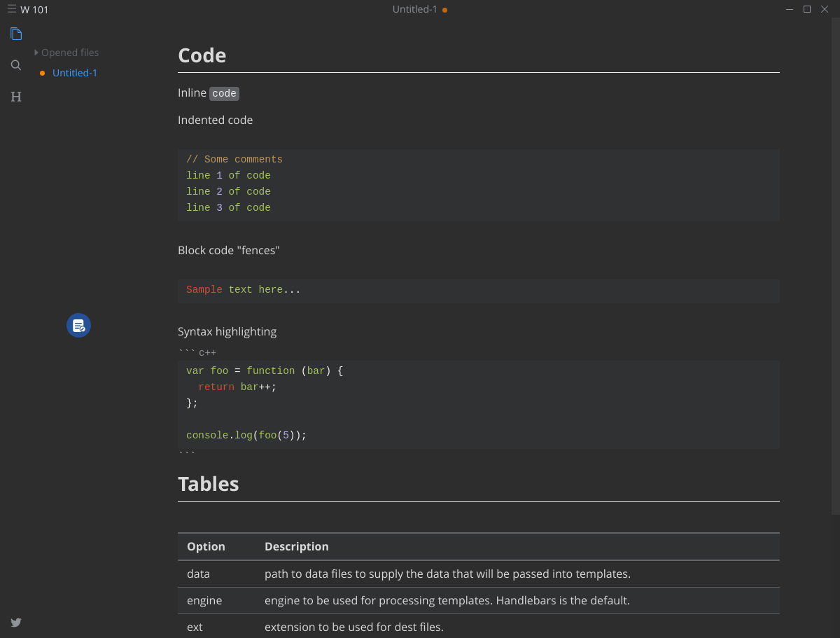Click the Block code "fences" paragraph

[229, 250]
